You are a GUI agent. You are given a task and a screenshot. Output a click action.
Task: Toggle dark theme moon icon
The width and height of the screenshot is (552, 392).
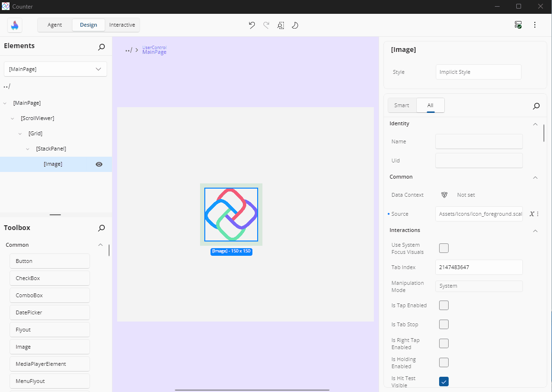point(295,25)
